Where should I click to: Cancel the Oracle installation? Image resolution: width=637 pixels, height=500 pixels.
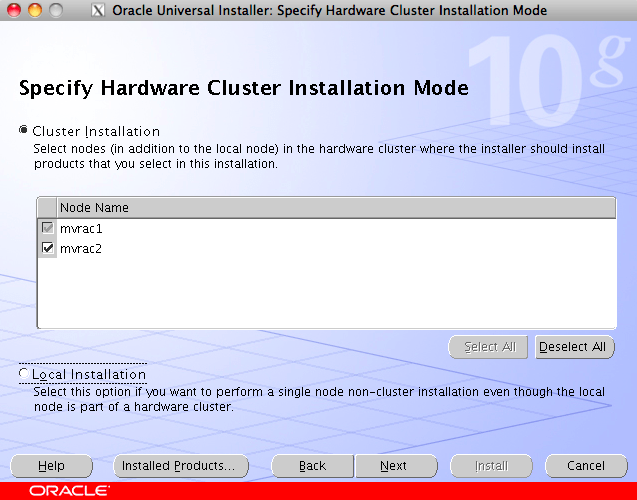pyautogui.click(x=585, y=466)
